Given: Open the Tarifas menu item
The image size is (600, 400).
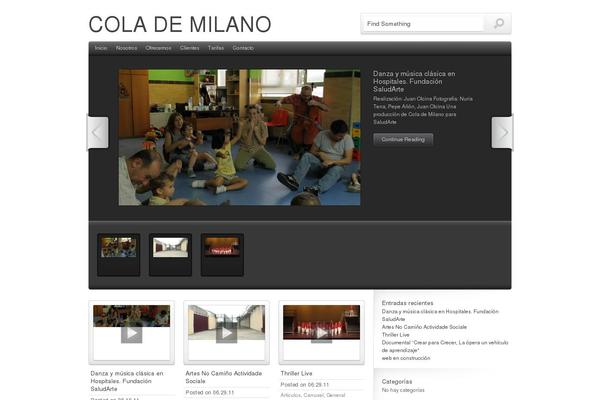Looking at the screenshot, I should coord(216,48).
